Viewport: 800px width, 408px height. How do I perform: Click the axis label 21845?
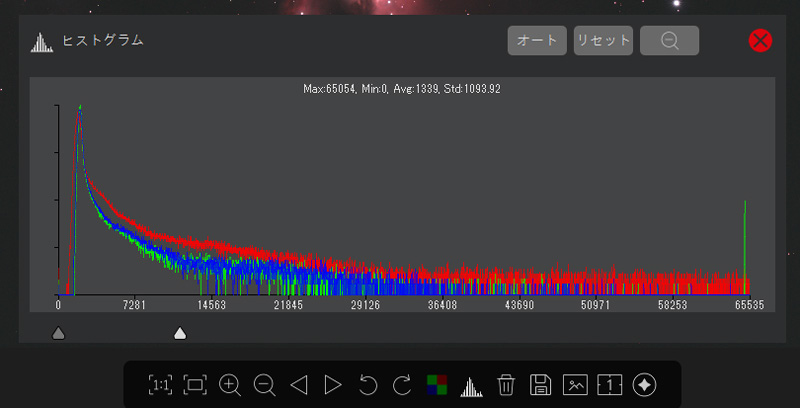point(288,305)
